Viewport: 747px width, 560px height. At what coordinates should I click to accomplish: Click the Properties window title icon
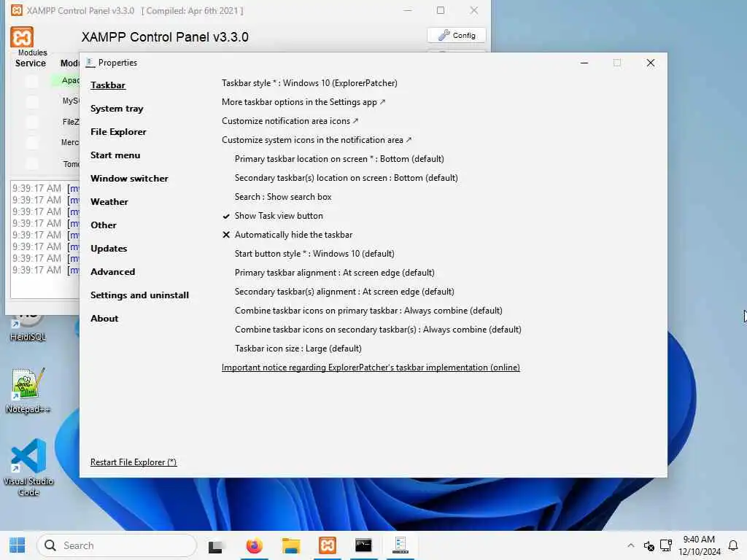coord(90,63)
